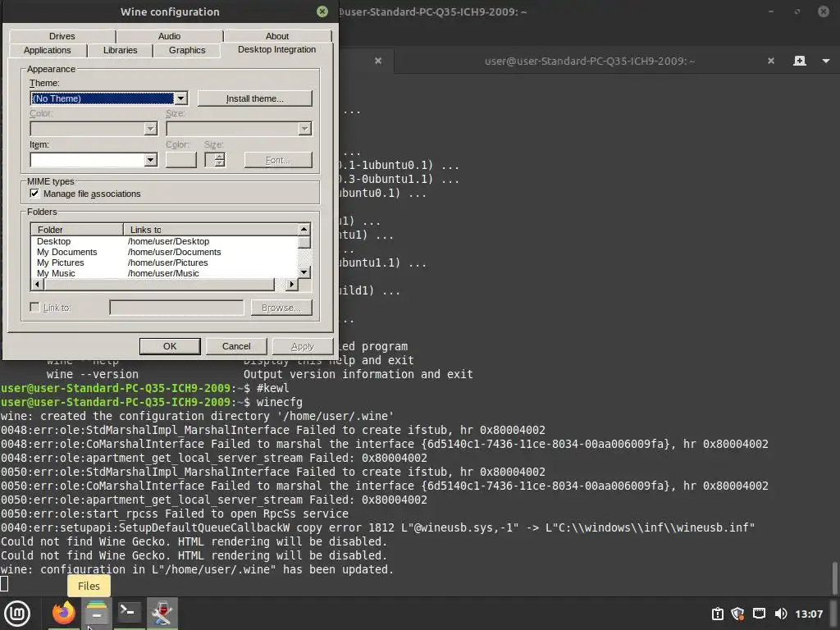Click the item Color swatch button
Image resolution: width=840 pixels, height=630 pixels.
181,160
